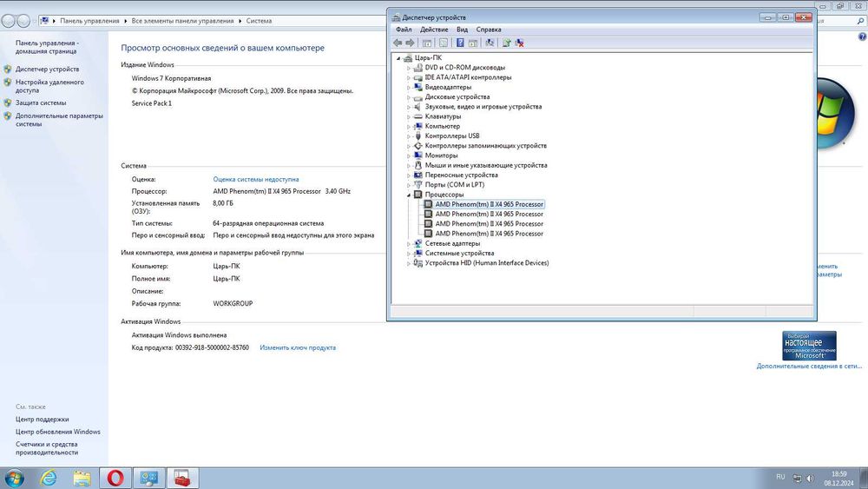Open Диспетчер устройств link in left sidebar
This screenshot has width=868, height=489.
(x=47, y=69)
